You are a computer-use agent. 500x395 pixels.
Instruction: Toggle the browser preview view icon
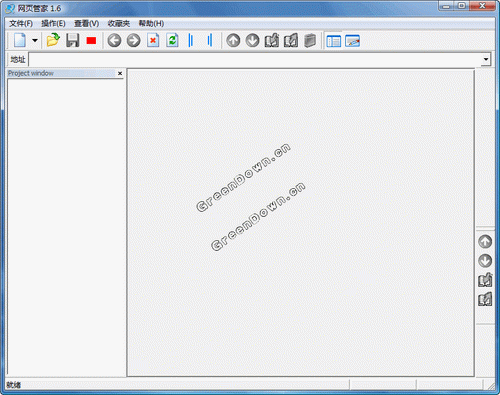tap(352, 41)
